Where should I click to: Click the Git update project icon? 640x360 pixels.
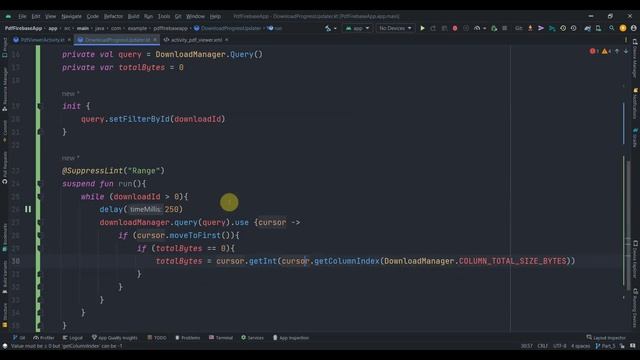click(x=530, y=28)
